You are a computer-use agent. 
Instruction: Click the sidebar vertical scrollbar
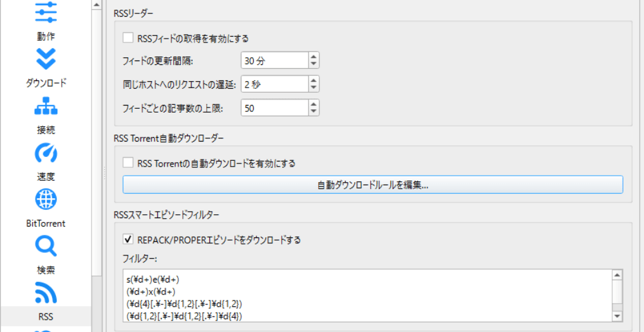(x=97, y=161)
